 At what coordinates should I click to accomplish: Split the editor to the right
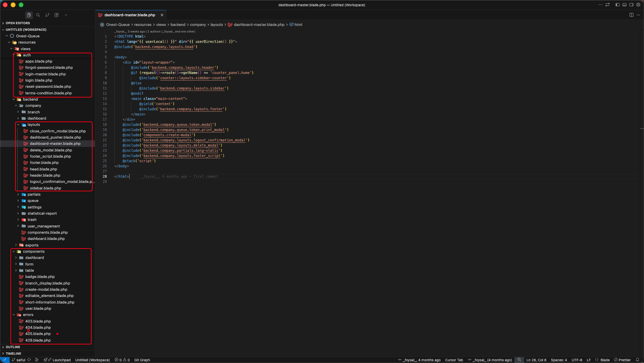631,15
